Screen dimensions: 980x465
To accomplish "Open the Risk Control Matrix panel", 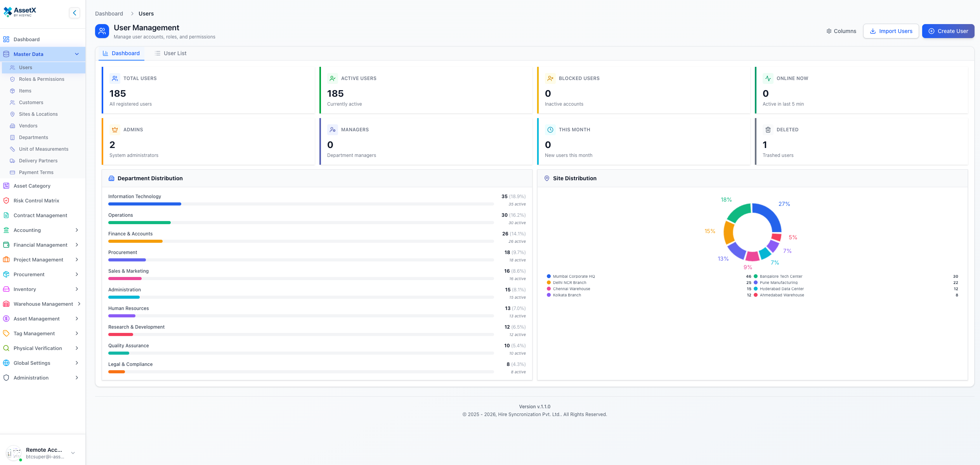I will click(x=35, y=200).
